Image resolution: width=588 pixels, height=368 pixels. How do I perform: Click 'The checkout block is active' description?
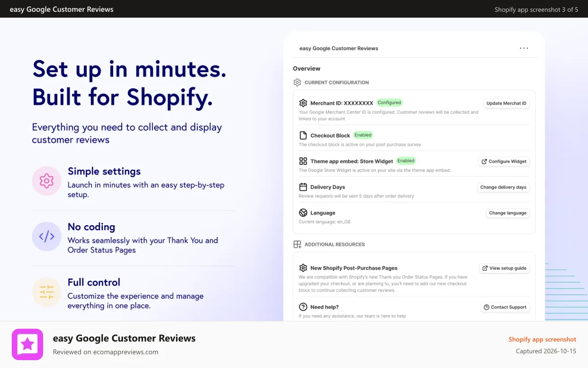(x=360, y=145)
